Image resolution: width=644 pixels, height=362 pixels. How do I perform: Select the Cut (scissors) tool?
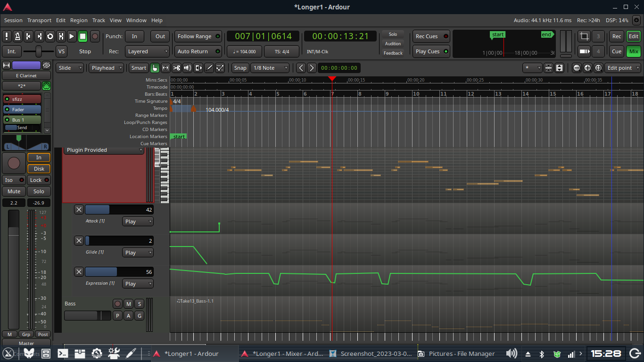pos(176,68)
